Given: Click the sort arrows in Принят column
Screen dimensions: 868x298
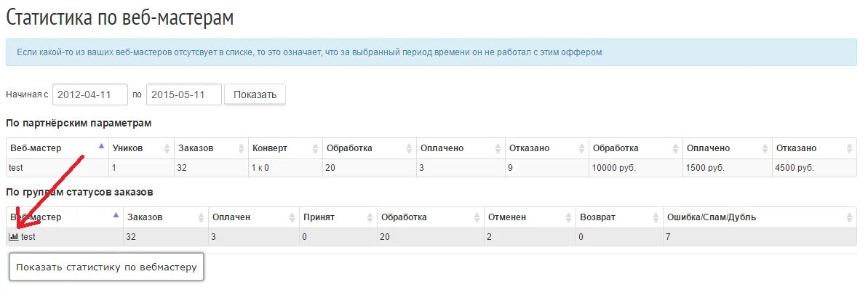Looking at the screenshot, I should 371,217.
